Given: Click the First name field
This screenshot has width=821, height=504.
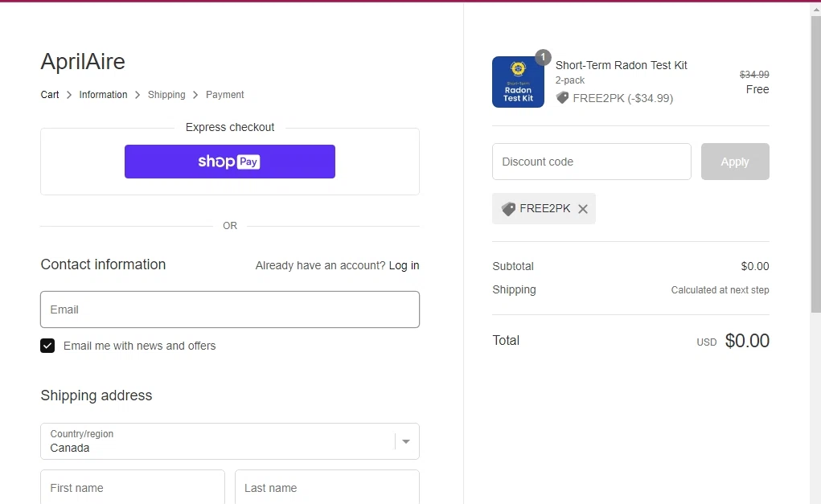Looking at the screenshot, I should pyautogui.click(x=133, y=487).
